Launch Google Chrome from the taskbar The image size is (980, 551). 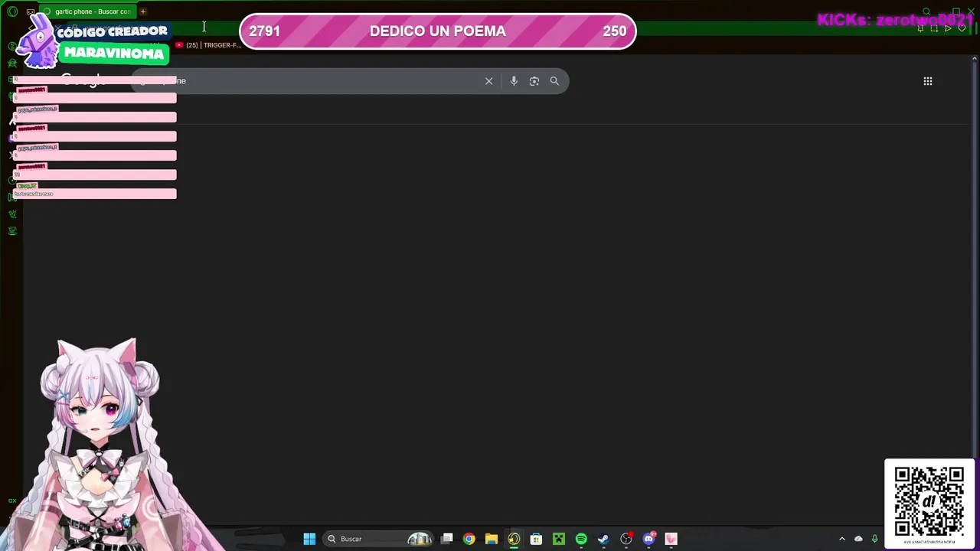click(x=469, y=539)
